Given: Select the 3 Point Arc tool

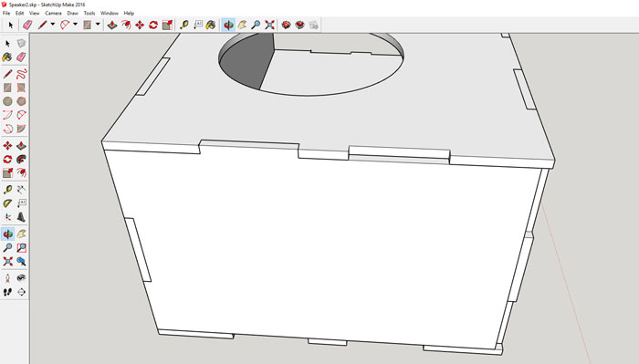Looking at the screenshot, I should [x=7, y=129].
